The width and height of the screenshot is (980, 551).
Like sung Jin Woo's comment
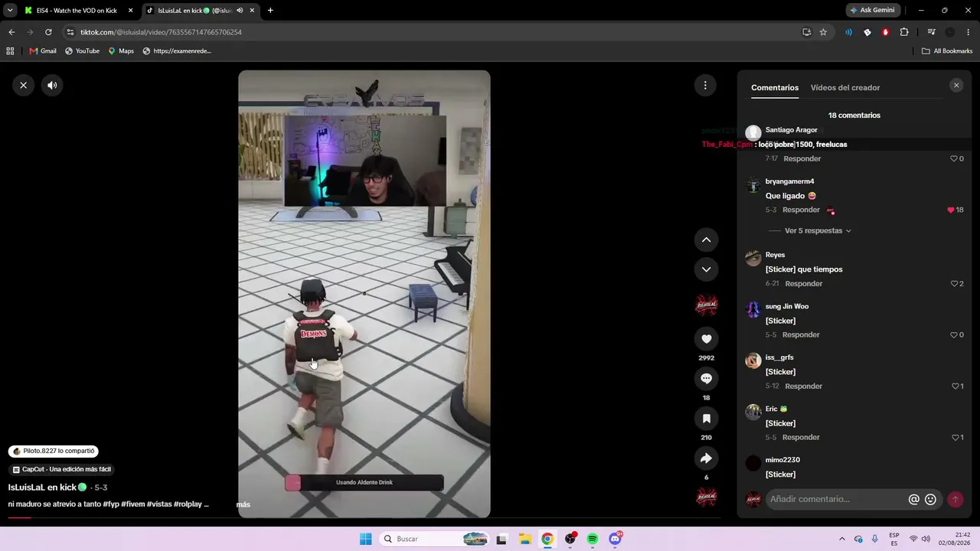(x=954, y=335)
